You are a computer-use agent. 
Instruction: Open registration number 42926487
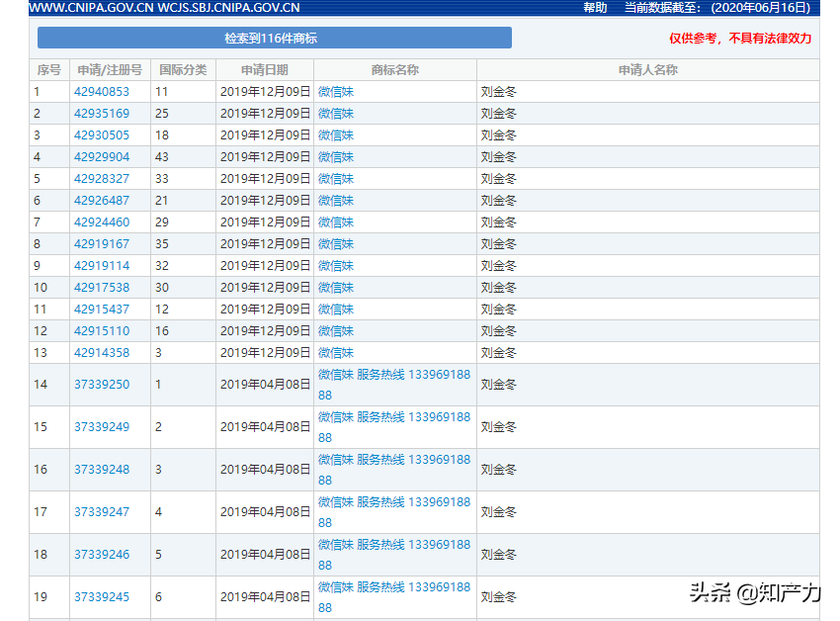102,201
